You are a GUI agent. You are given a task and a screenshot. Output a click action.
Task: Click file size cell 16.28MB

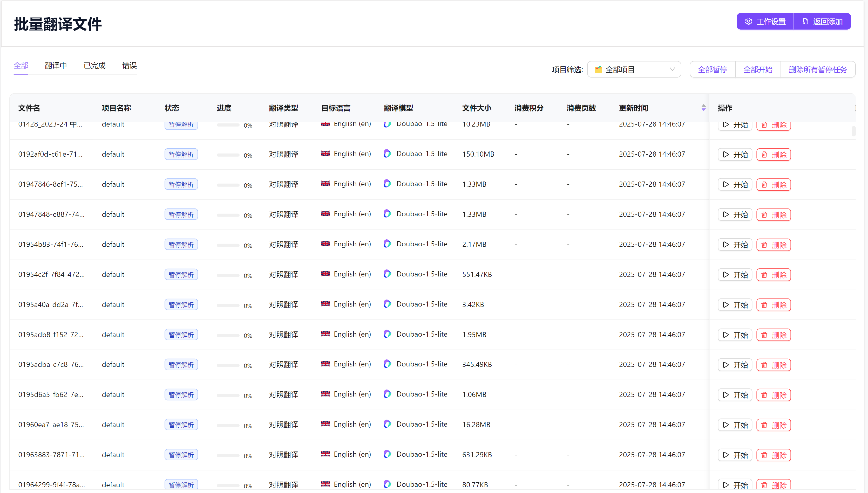(476, 425)
